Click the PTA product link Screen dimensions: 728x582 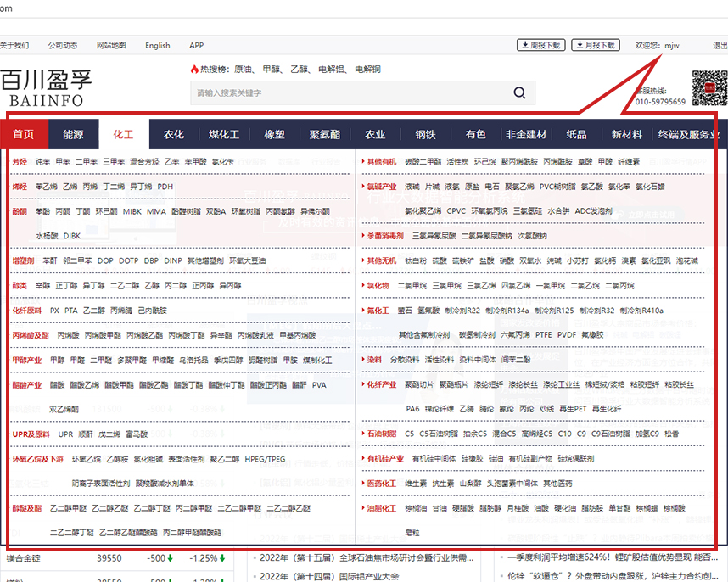point(71,311)
